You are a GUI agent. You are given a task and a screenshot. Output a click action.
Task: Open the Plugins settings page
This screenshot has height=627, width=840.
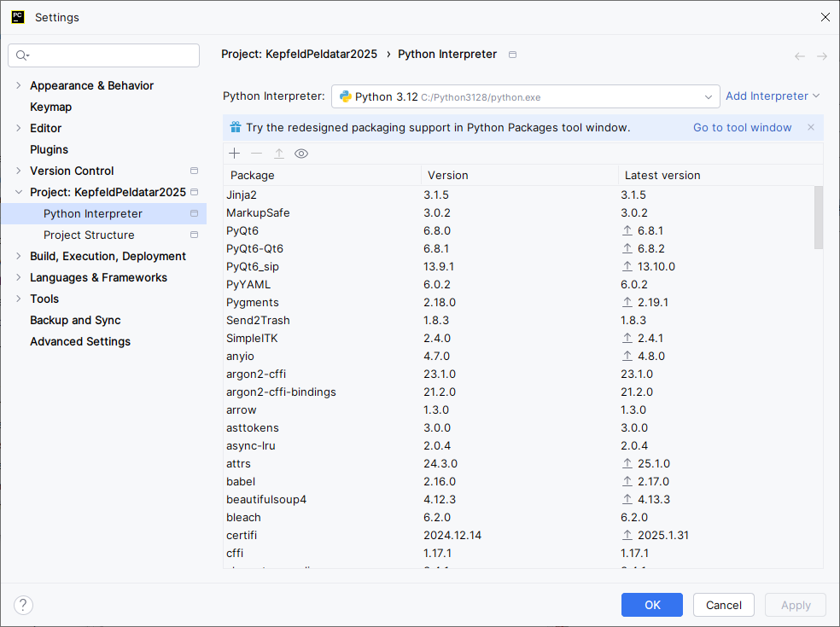[x=50, y=149]
